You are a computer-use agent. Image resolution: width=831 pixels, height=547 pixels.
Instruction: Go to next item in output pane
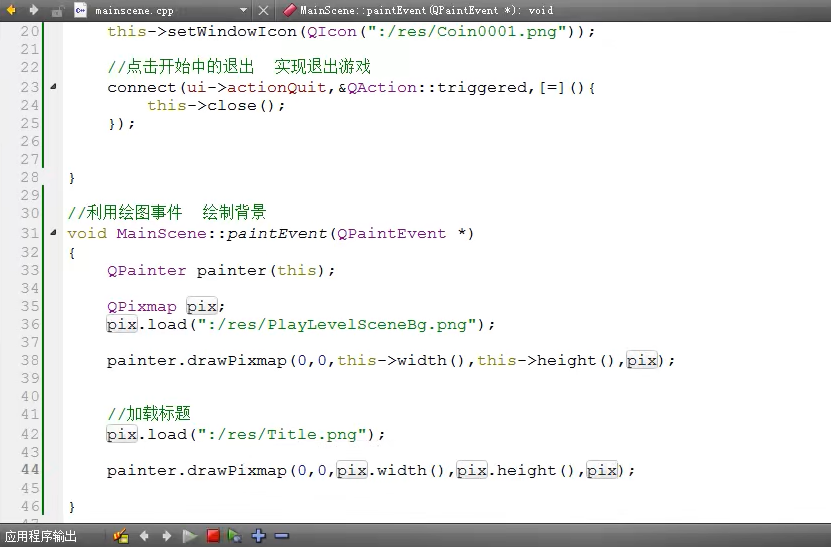click(166, 536)
